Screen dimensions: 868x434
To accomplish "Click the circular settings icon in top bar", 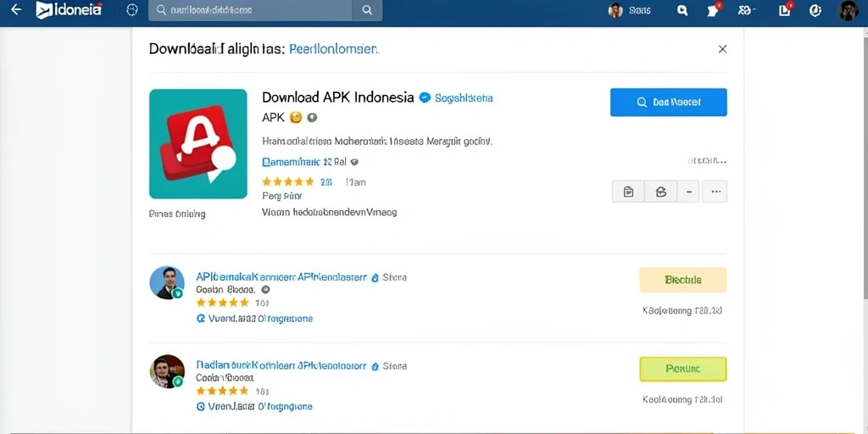I will [x=815, y=10].
